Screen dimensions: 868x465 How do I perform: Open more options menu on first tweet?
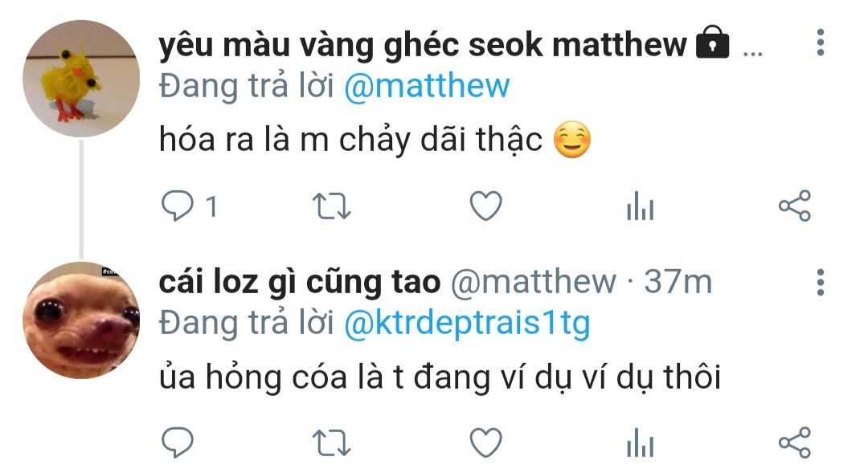tap(821, 42)
